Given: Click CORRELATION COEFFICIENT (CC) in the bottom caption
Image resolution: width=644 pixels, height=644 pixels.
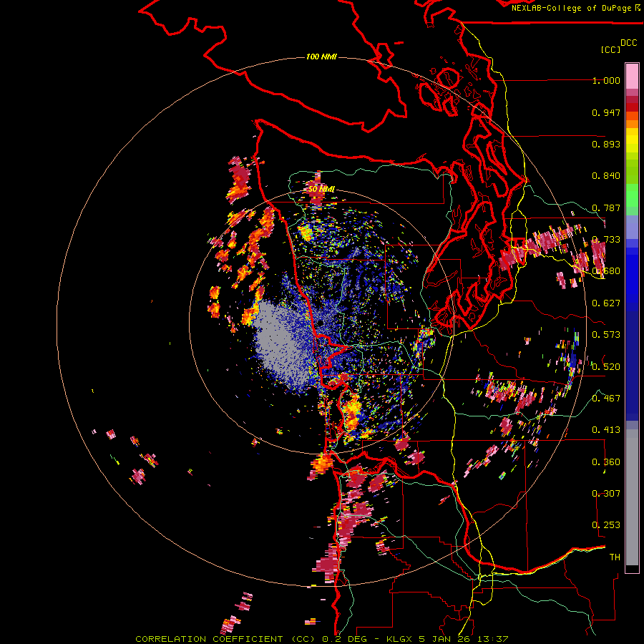Looking at the screenshot, I should pos(225,639).
